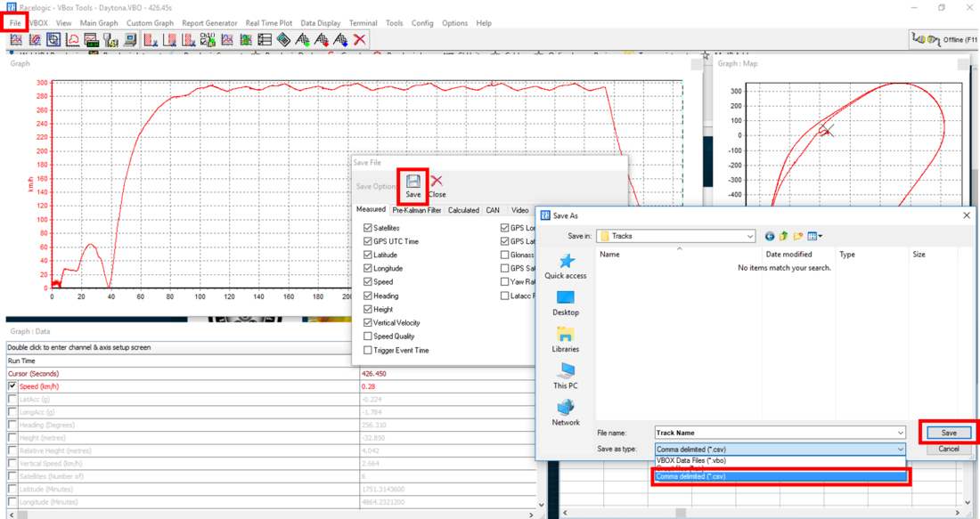The height and width of the screenshot is (519, 980).
Task: Toggle the Longitude checkbox in Save File
Action: (367, 269)
